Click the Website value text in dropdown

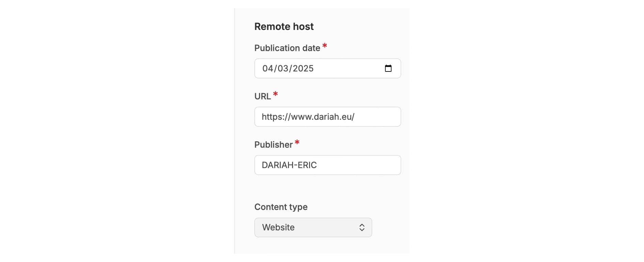tap(278, 228)
